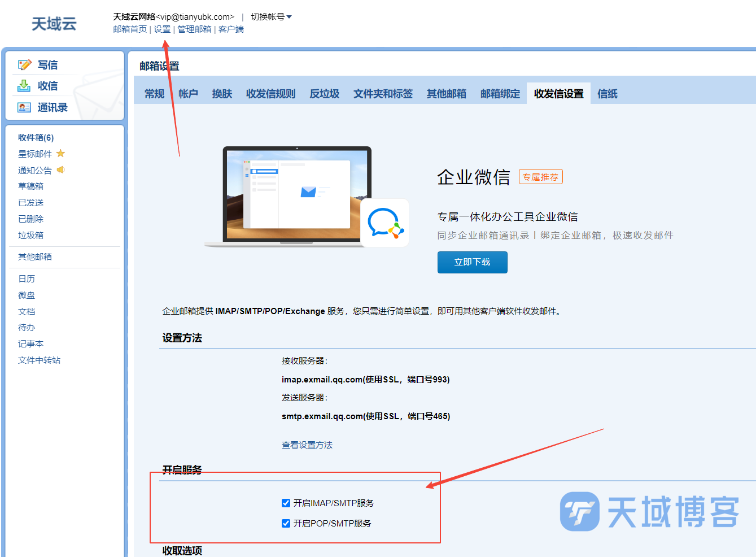756x557 pixels.
Task: Open the 客户端 link
Action: (x=231, y=29)
